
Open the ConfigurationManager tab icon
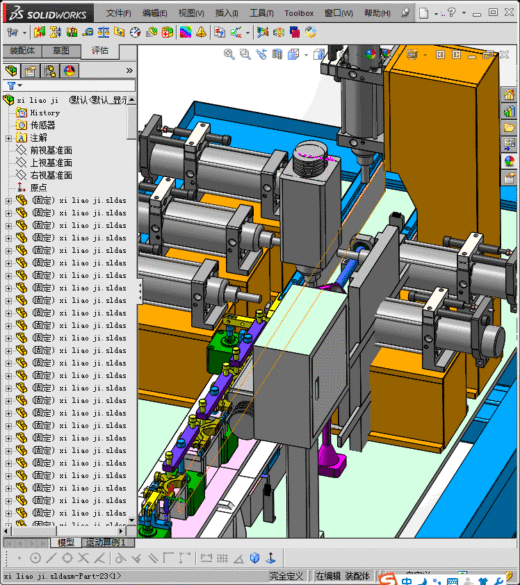coord(50,71)
